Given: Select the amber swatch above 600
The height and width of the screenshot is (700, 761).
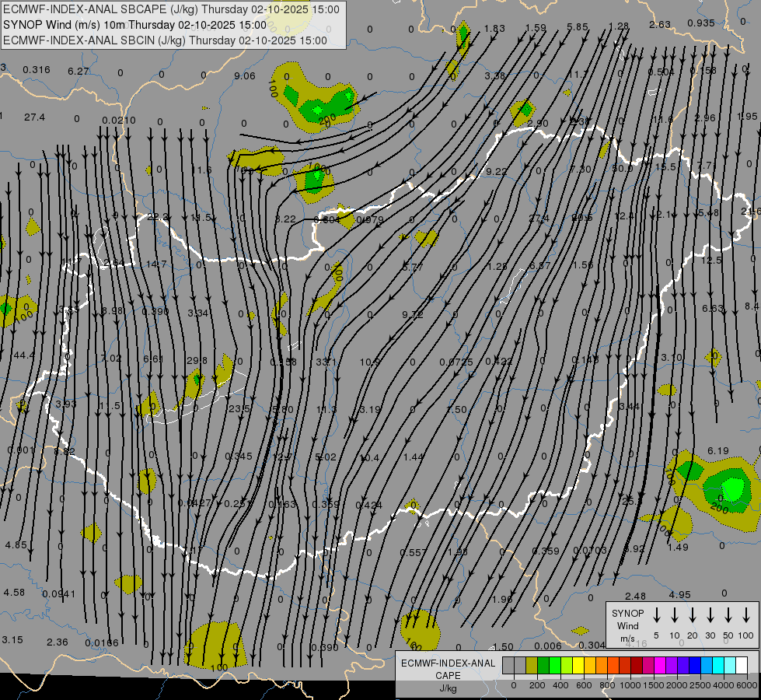Looking at the screenshot, I should pyautogui.click(x=590, y=666).
